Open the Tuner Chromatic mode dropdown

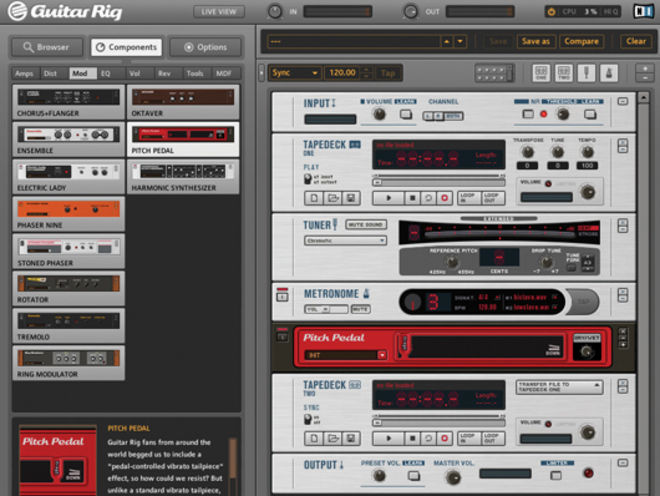point(345,240)
